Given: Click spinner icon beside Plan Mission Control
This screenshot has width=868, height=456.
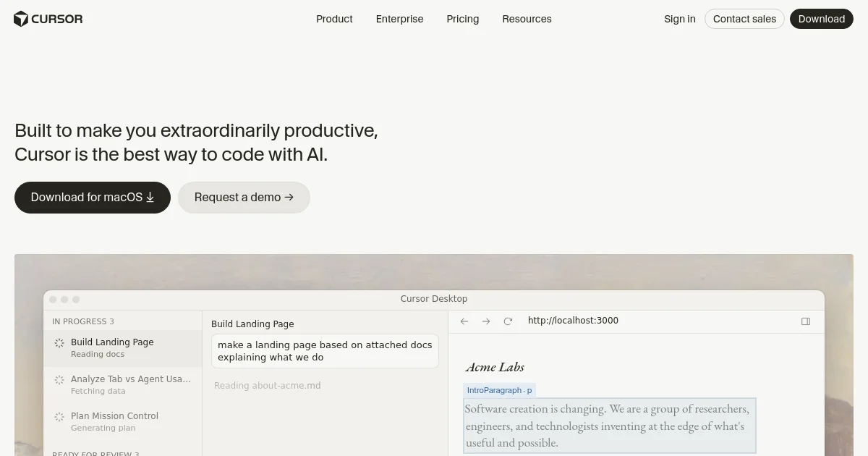Looking at the screenshot, I should tap(59, 416).
